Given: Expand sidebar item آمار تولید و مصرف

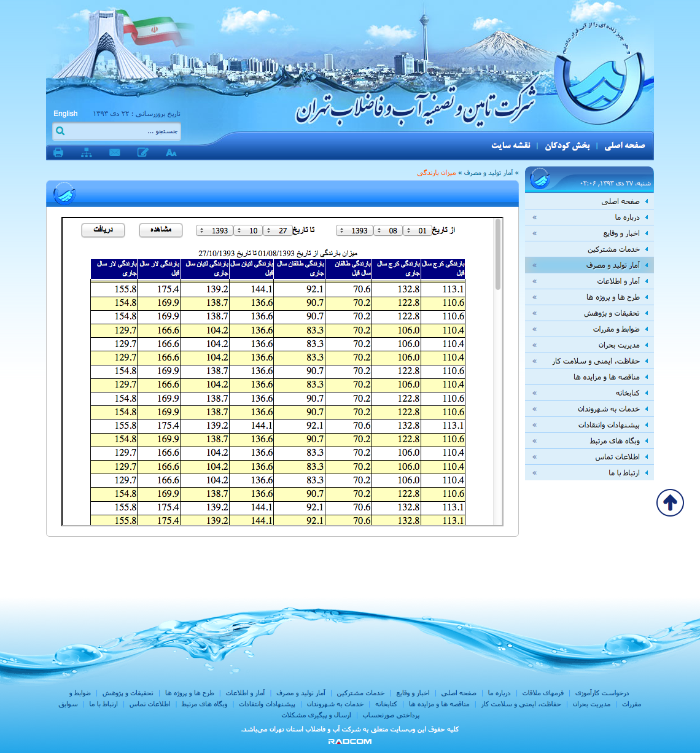Looking at the screenshot, I should 589,265.
